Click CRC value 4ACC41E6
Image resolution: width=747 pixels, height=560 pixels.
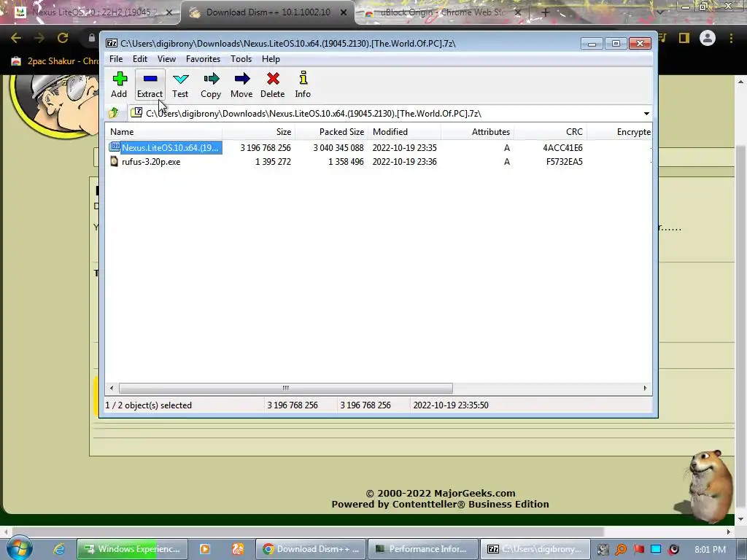click(x=562, y=147)
